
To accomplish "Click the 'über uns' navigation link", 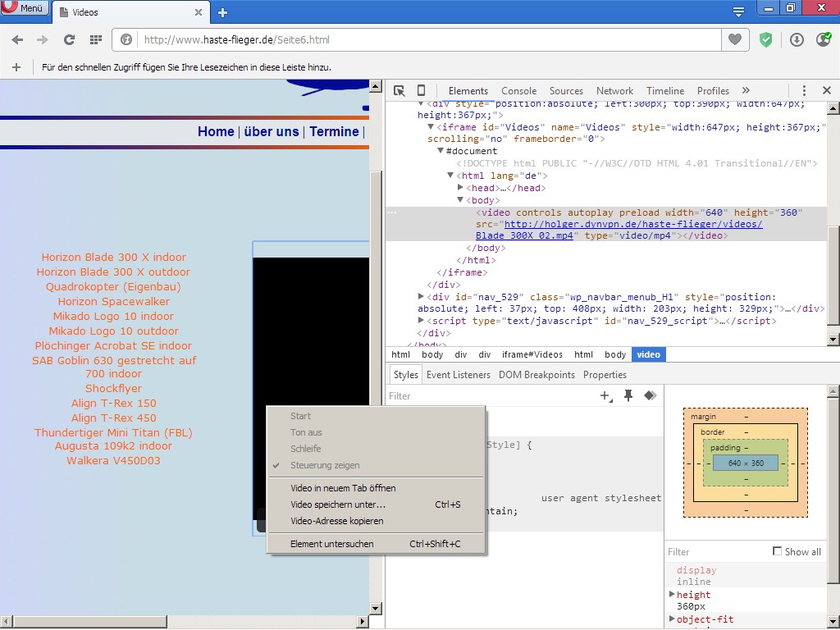I will [x=271, y=131].
